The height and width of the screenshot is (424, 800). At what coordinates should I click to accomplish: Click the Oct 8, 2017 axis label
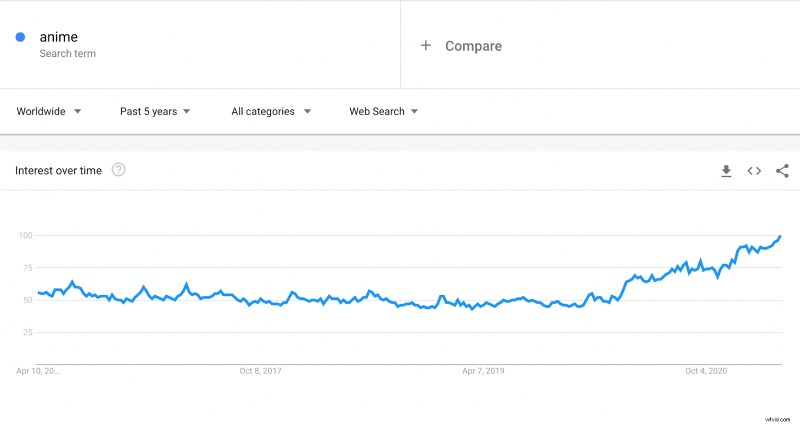(x=260, y=371)
